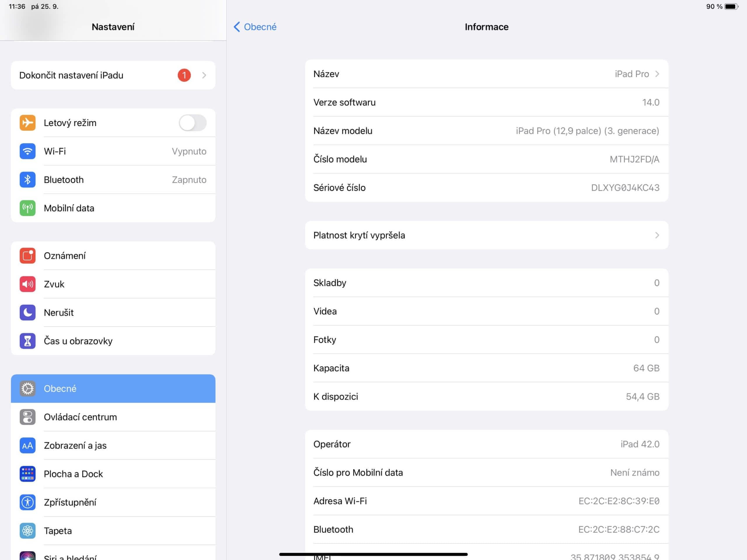Go back to Obecné
747x560 pixels.
click(255, 27)
